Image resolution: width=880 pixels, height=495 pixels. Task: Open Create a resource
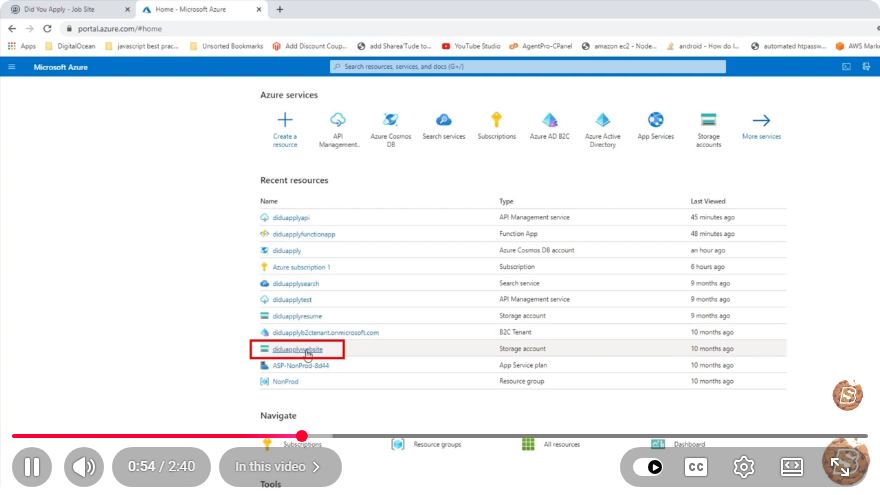click(x=285, y=130)
